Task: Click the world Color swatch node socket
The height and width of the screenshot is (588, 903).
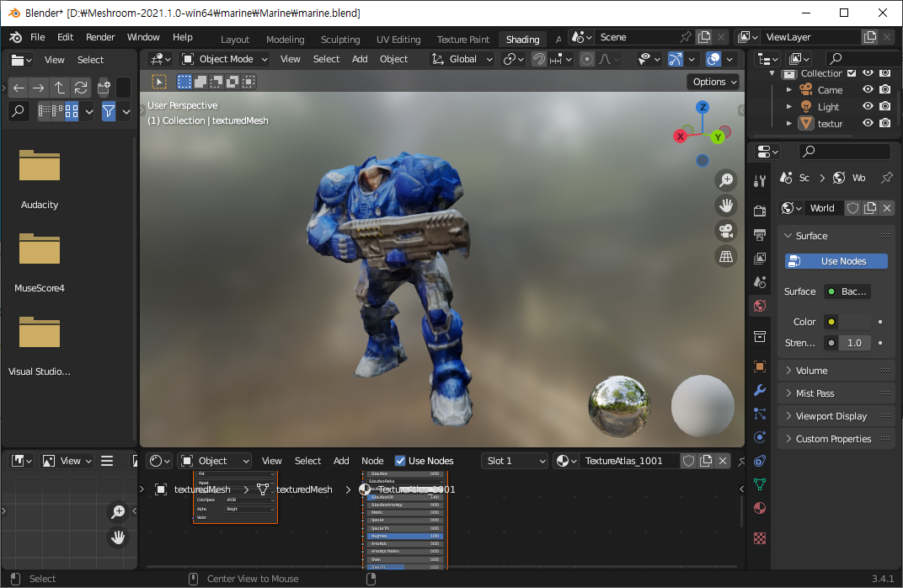Action: coord(831,322)
